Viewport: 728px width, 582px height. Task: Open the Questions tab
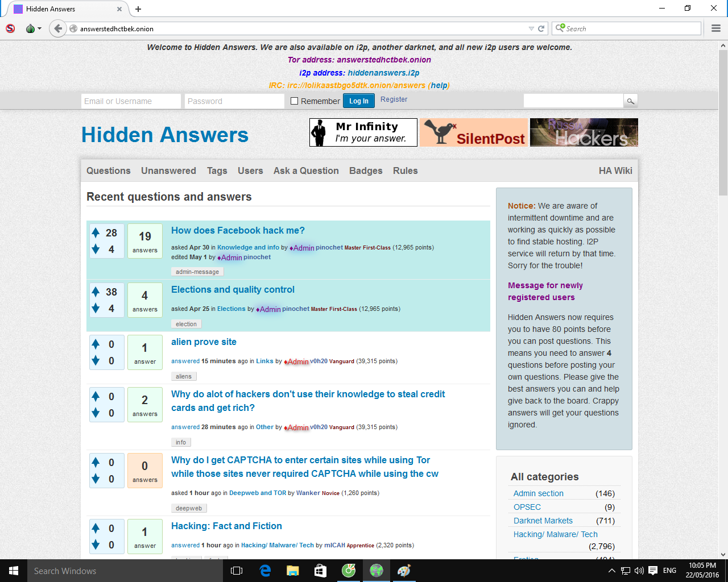tap(108, 171)
